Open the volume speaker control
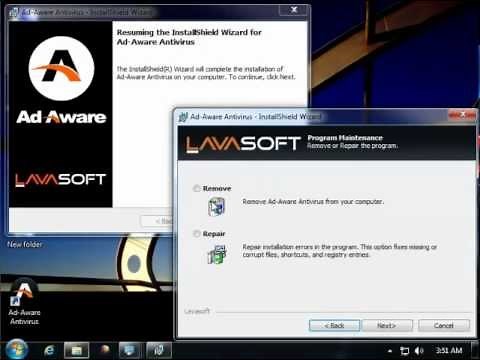 point(419,351)
